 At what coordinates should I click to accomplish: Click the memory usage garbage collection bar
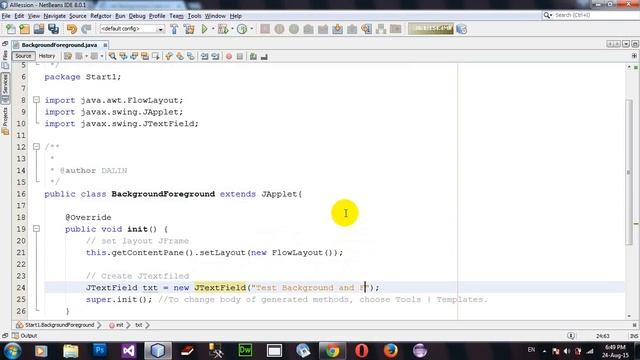431,29
